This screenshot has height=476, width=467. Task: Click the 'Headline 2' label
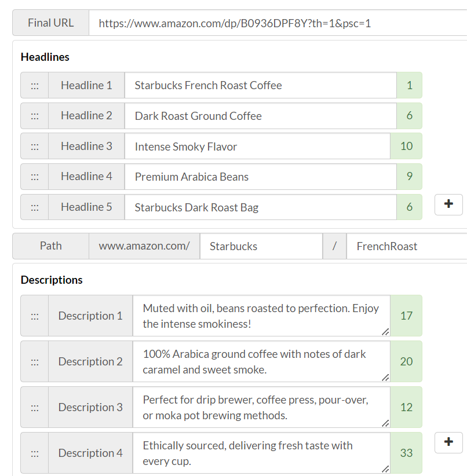[86, 116]
